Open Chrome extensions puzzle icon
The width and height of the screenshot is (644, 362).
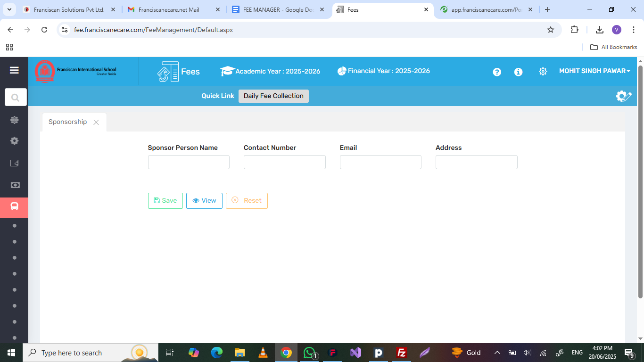coord(574,30)
